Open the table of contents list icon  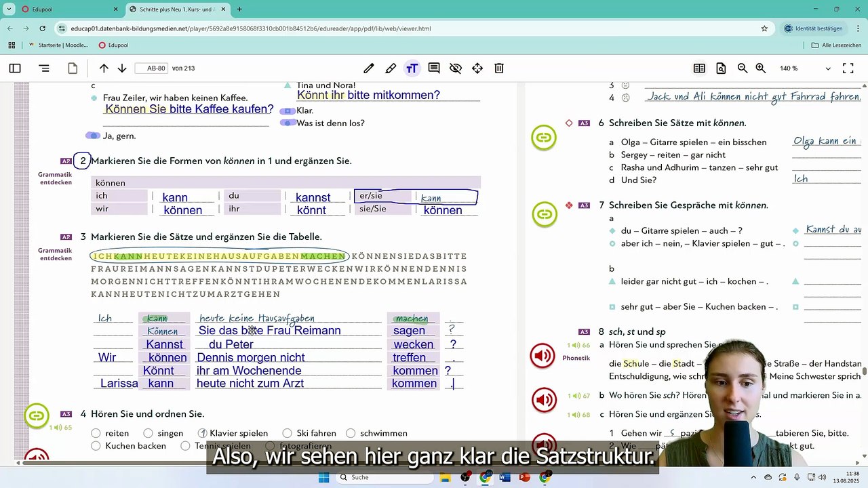(x=44, y=68)
